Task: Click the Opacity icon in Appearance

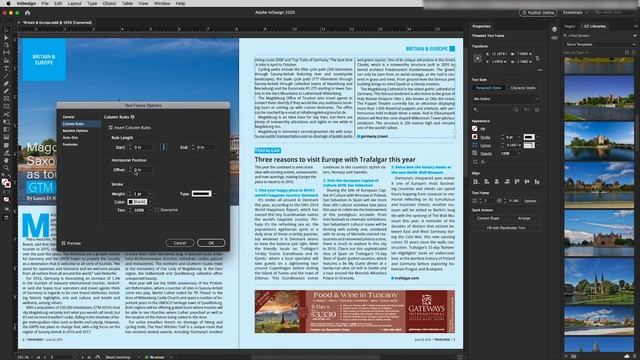Action: tap(475, 153)
